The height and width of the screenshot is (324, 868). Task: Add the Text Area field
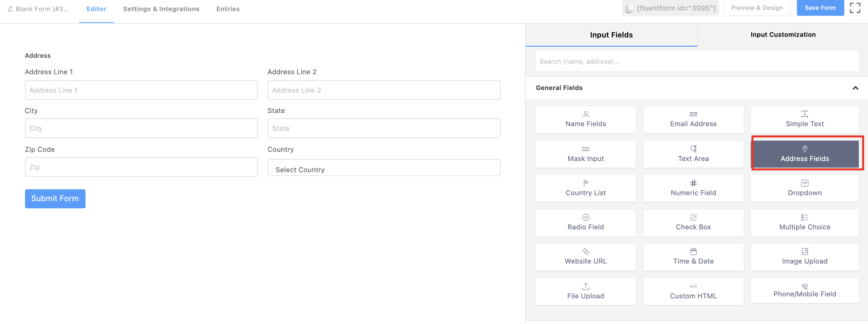pos(693,154)
